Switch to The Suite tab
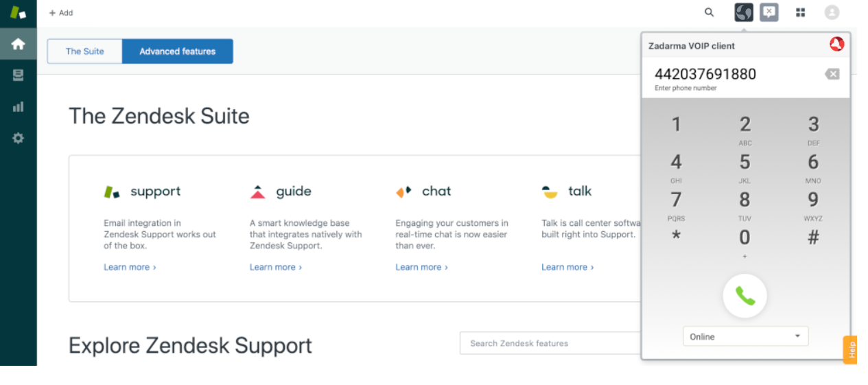Image resolution: width=868 pixels, height=385 pixels. click(x=84, y=51)
